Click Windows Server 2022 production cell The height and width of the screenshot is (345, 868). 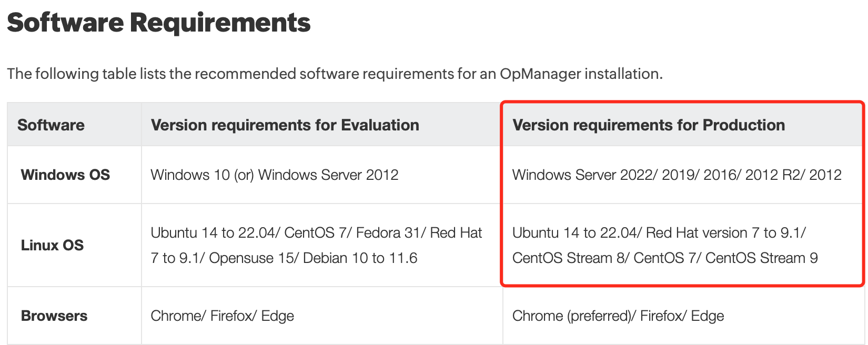click(677, 175)
